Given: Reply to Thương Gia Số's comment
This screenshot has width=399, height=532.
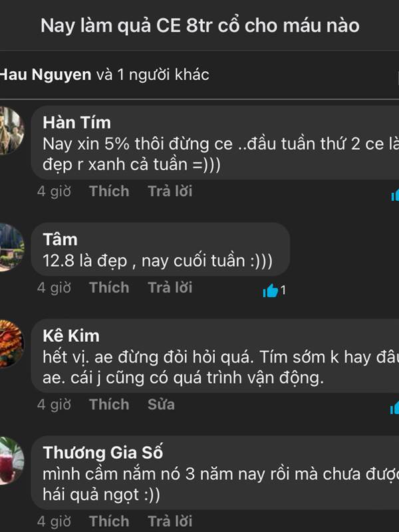Looking at the screenshot, I should tap(170, 521).
